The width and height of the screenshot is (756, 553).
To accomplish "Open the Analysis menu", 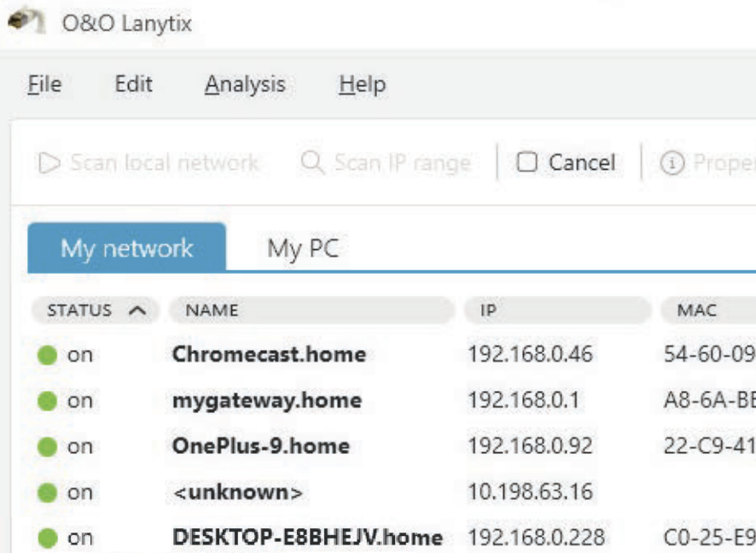I will [x=245, y=84].
